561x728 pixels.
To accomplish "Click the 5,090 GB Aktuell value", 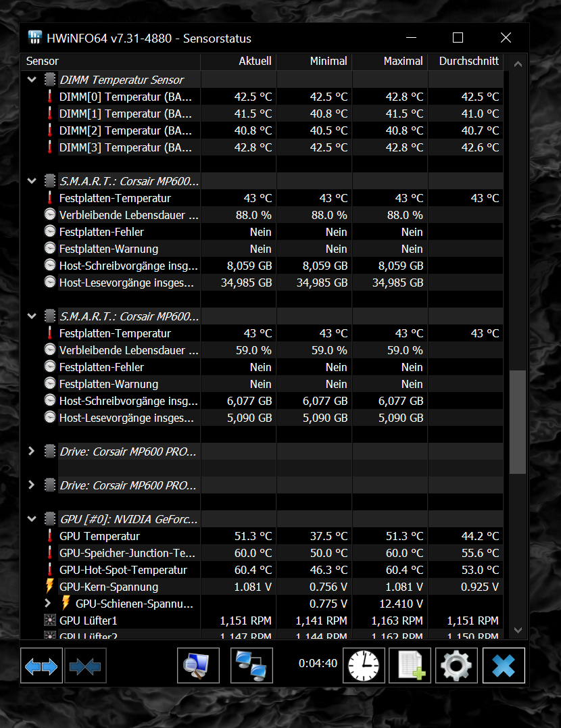I will (x=249, y=418).
